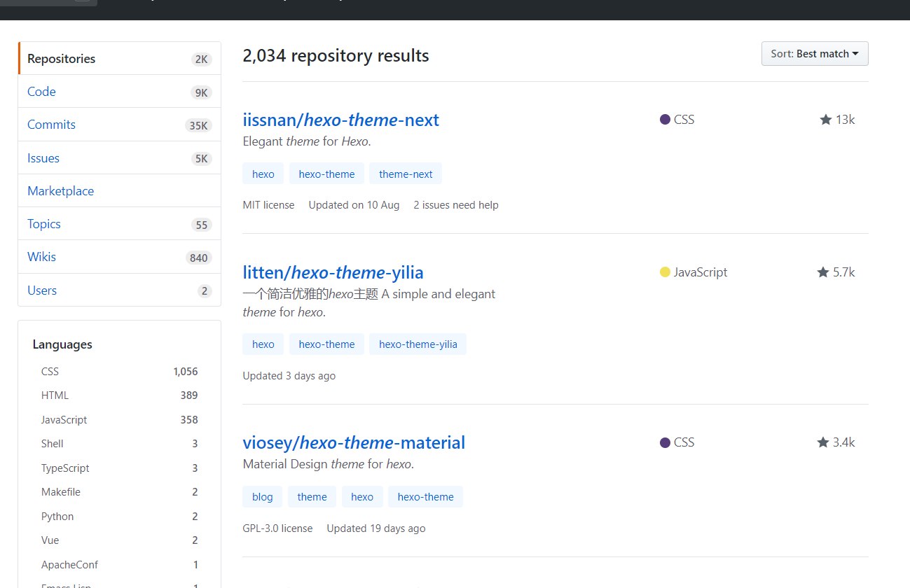The height and width of the screenshot is (588, 910).
Task: Click the Updated on 10 Aug text
Action: (x=354, y=205)
